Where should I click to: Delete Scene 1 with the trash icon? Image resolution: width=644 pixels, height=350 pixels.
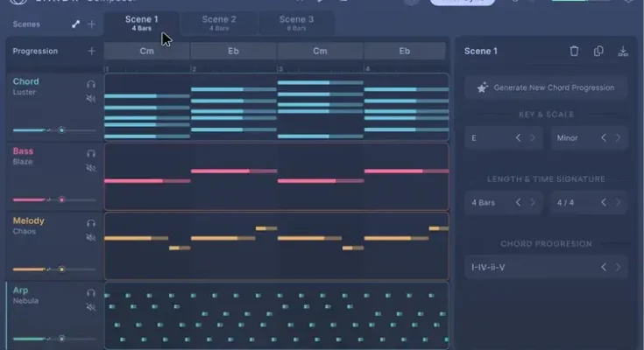[x=574, y=51]
